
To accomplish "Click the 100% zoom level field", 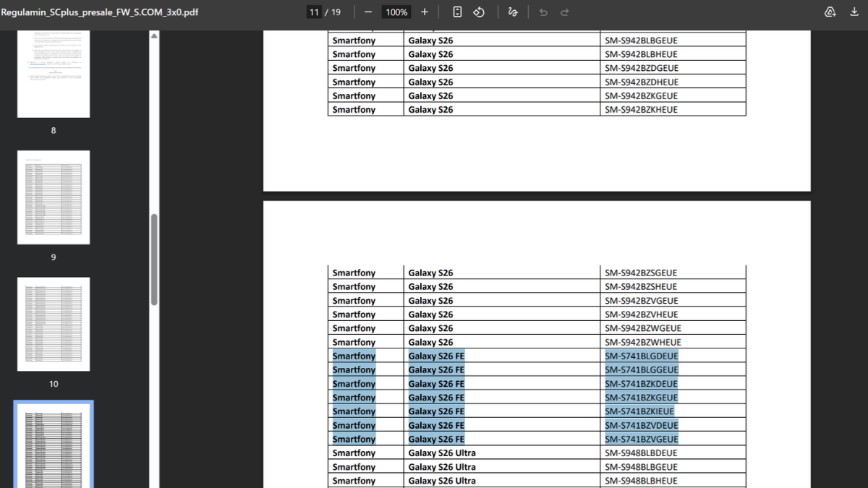I will [x=396, y=12].
